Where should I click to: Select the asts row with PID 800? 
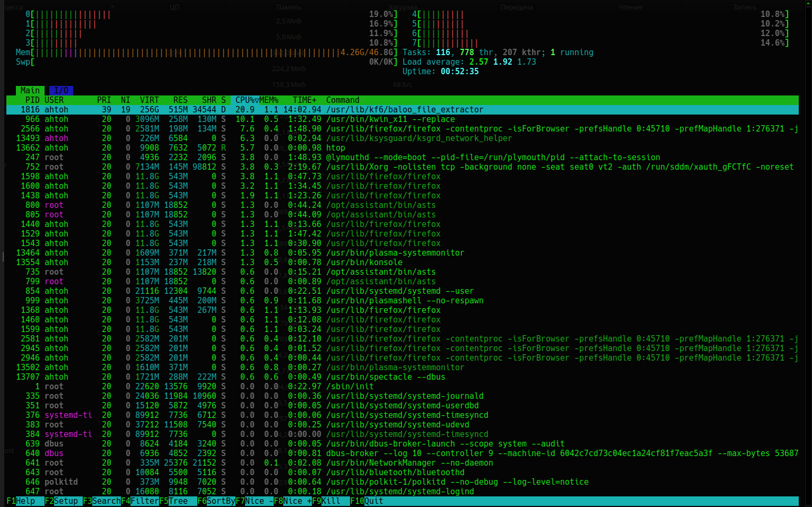pyautogui.click(x=403, y=205)
